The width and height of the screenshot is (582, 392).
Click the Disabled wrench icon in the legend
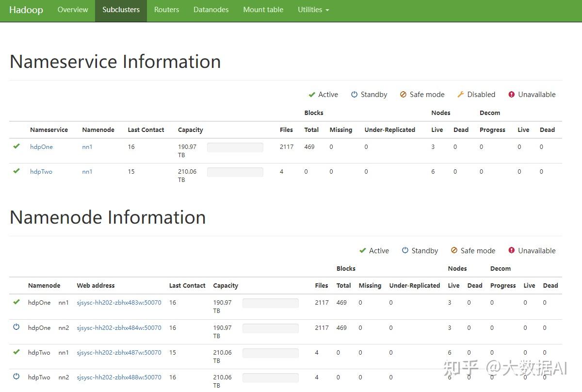tap(461, 95)
